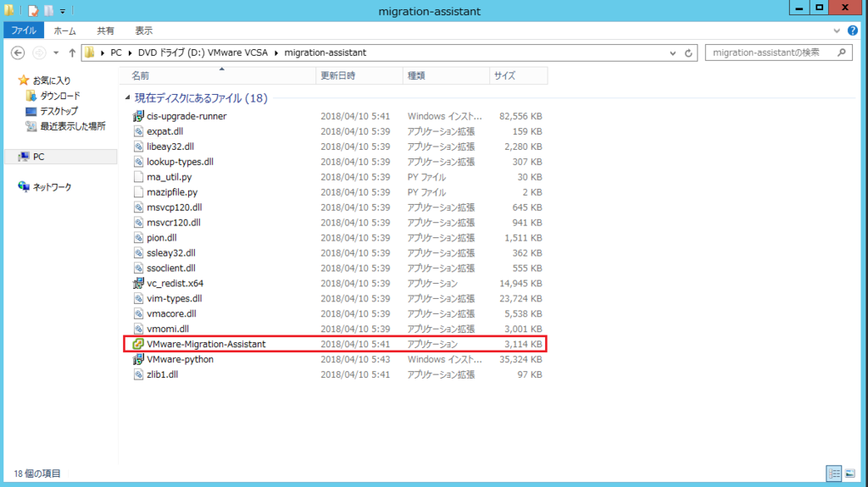Image resolution: width=868 pixels, height=487 pixels.
Task: Click the vc_redist.x64 application icon
Action: [138, 284]
